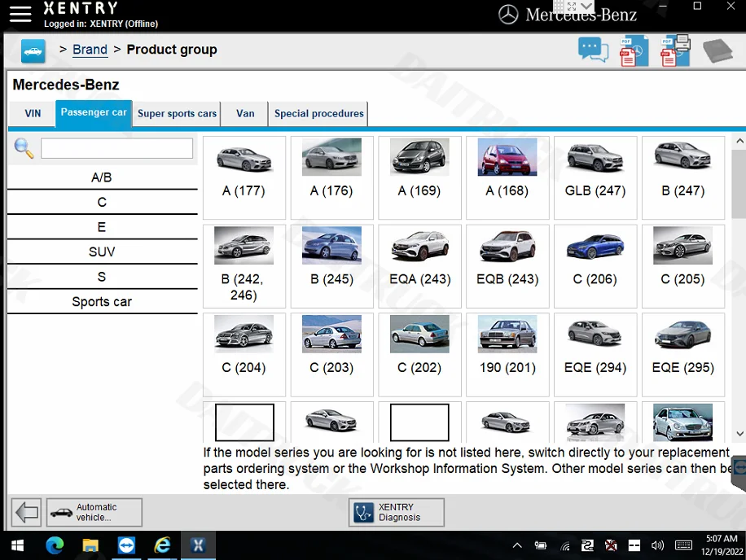Filter by A/B class category
This screenshot has height=560, width=746.
102,177
